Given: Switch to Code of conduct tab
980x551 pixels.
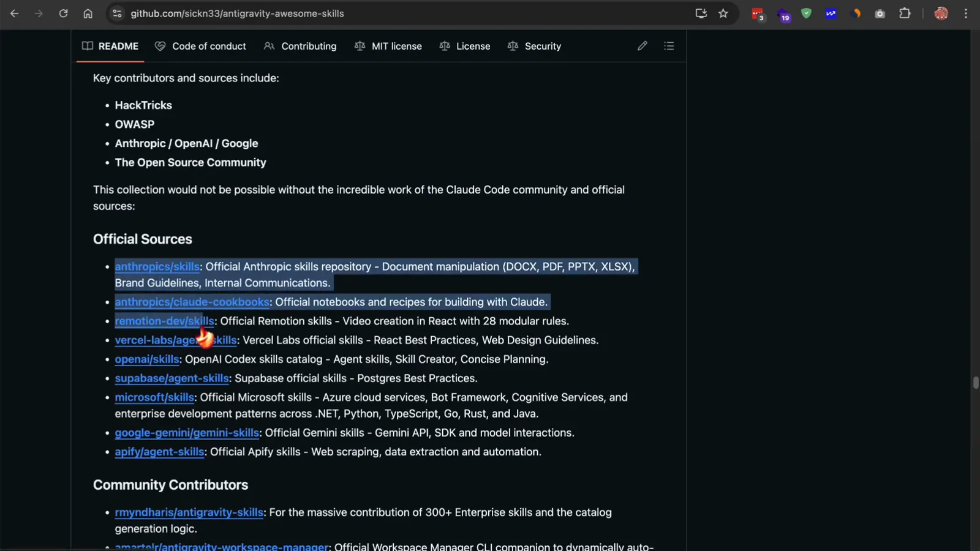Looking at the screenshot, I should [x=200, y=46].
